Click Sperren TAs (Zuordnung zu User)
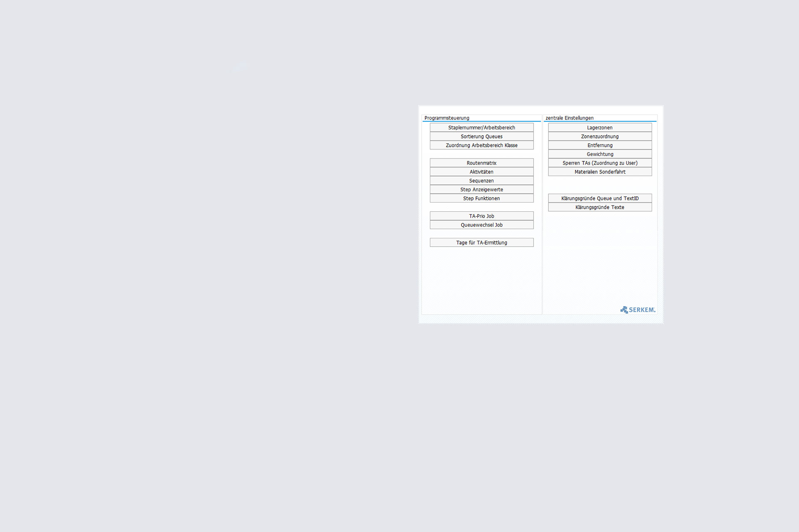The image size is (799, 532). click(x=600, y=163)
